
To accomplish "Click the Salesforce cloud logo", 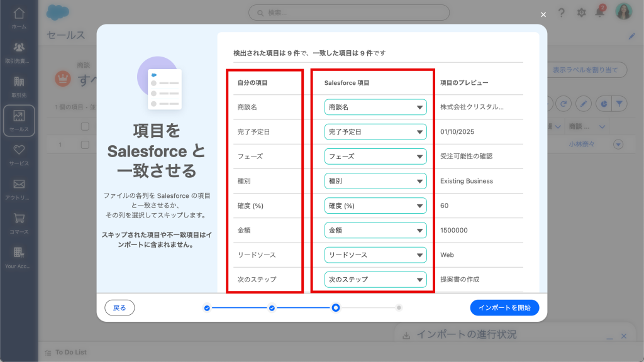I will pyautogui.click(x=57, y=13).
